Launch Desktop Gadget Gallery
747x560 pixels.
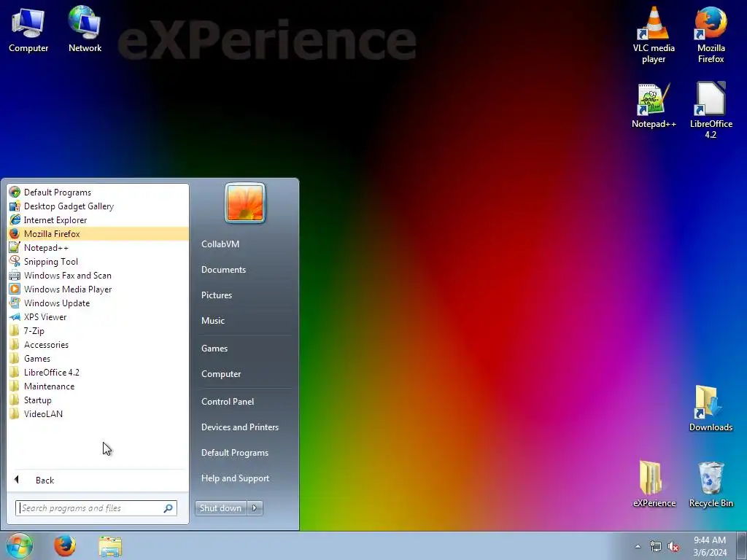[98, 206]
